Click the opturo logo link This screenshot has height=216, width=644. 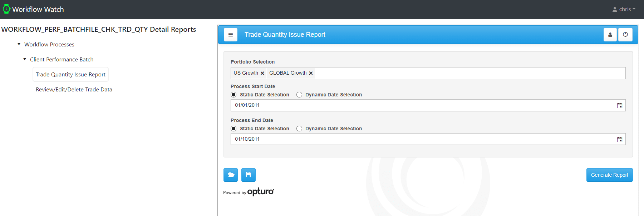click(x=261, y=192)
